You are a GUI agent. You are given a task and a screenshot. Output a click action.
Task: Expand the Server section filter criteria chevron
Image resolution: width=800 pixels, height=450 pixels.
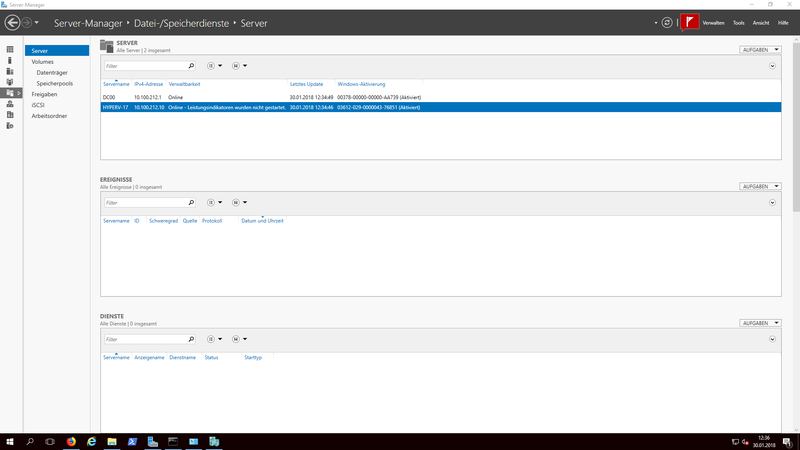(772, 66)
